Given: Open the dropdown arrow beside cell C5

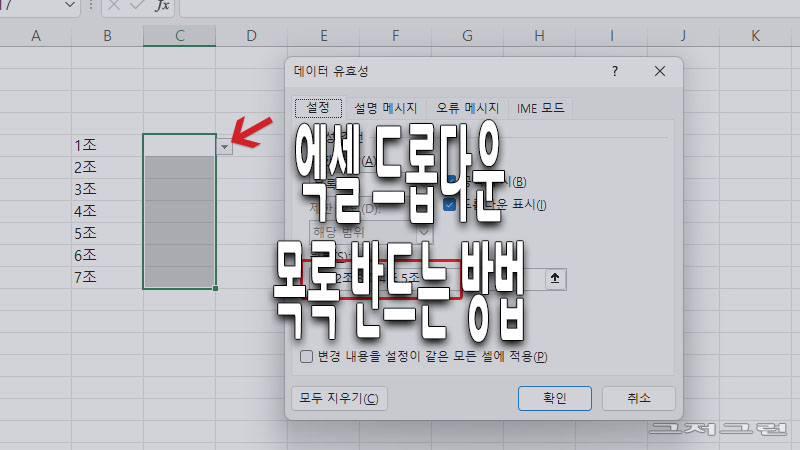Looking at the screenshot, I should 224,147.
